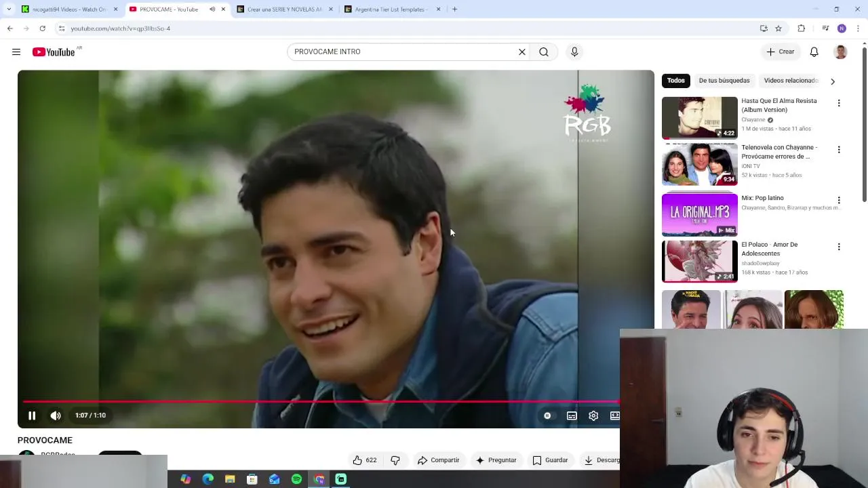Pause the video
Viewport: 868px width, 488px height.
tap(32, 415)
